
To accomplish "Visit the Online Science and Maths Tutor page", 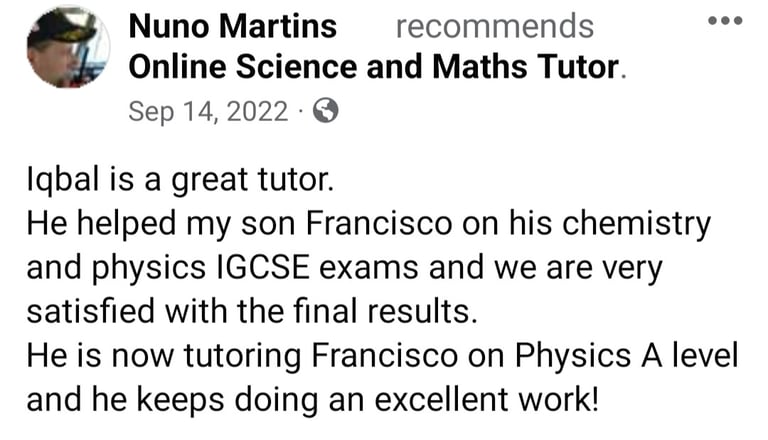I will (374, 67).
